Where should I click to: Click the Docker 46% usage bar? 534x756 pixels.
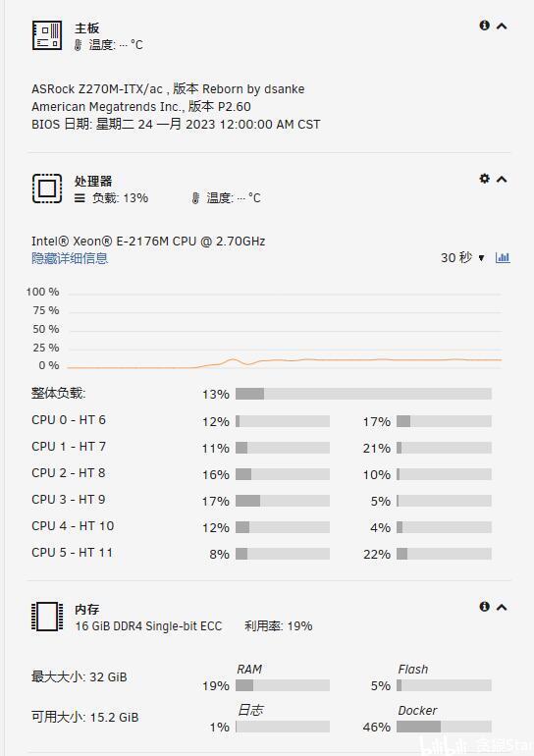pyautogui.click(x=444, y=727)
